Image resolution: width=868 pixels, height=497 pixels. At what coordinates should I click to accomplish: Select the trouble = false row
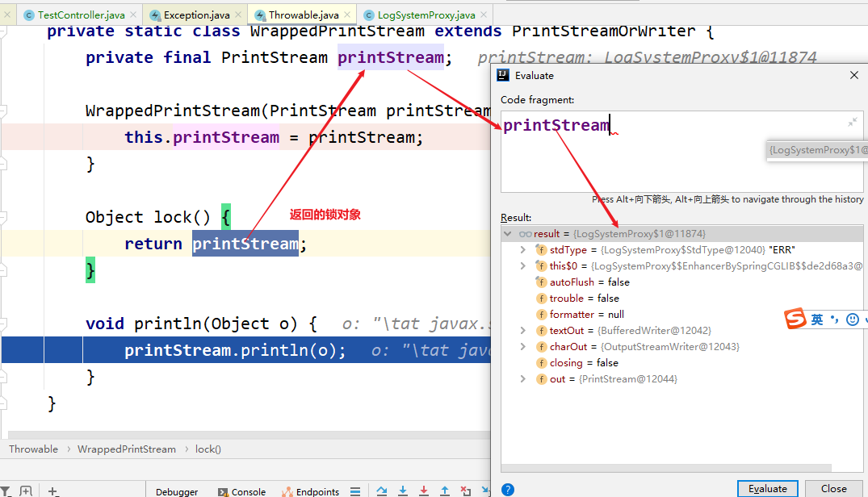682,298
